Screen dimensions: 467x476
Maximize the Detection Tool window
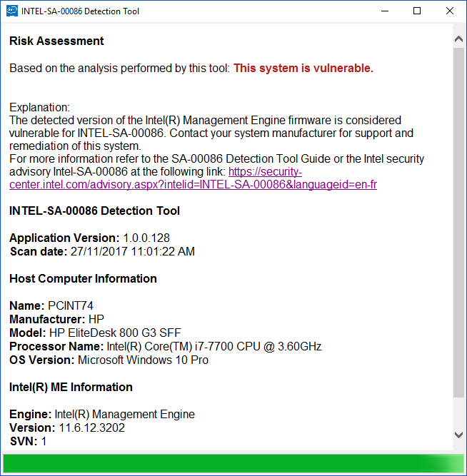[x=417, y=11]
